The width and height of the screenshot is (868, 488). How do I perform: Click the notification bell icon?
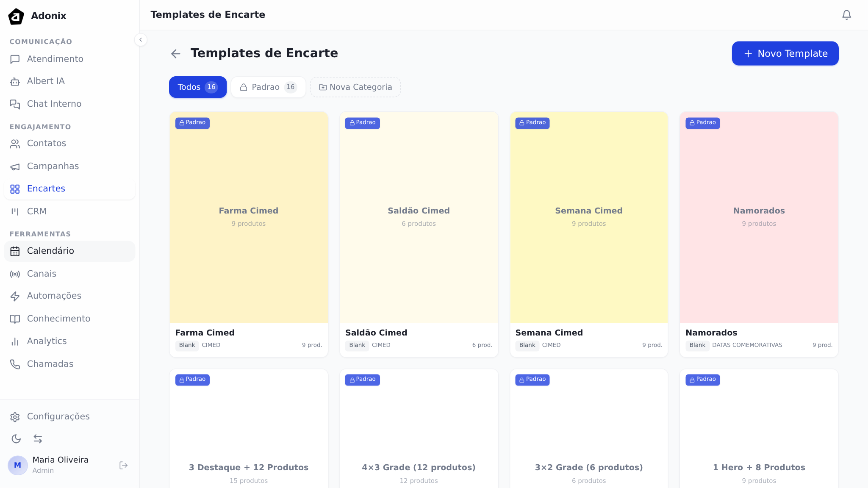(846, 15)
